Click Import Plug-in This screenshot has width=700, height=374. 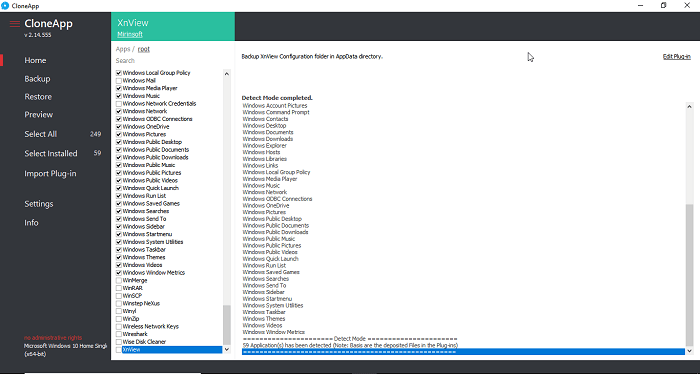[x=50, y=173]
